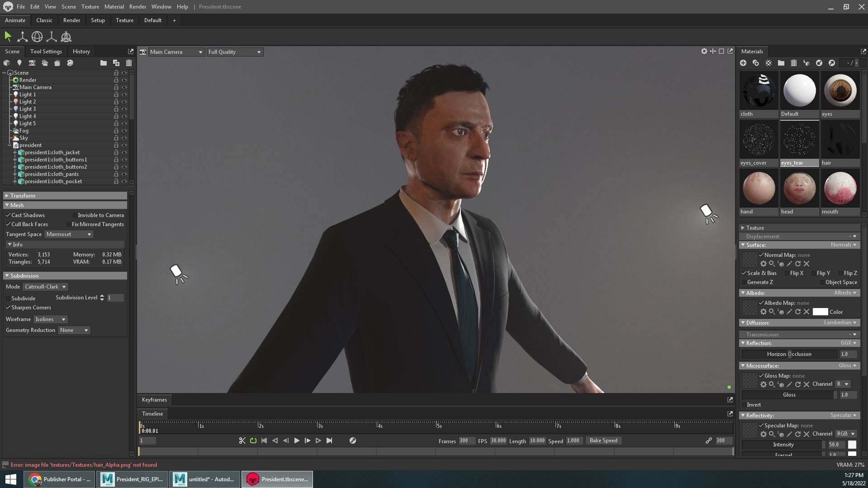Adjust the Gloss slider
The width and height of the screenshot is (868, 488).
point(789,395)
